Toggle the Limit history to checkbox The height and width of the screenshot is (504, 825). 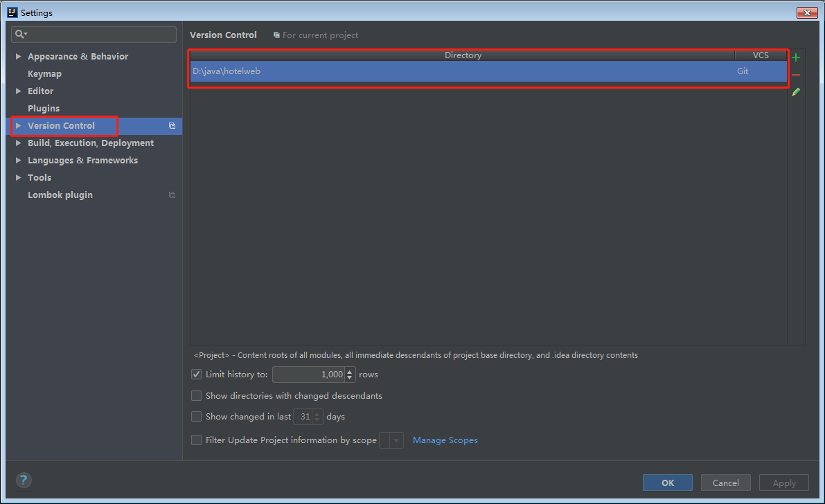point(196,375)
